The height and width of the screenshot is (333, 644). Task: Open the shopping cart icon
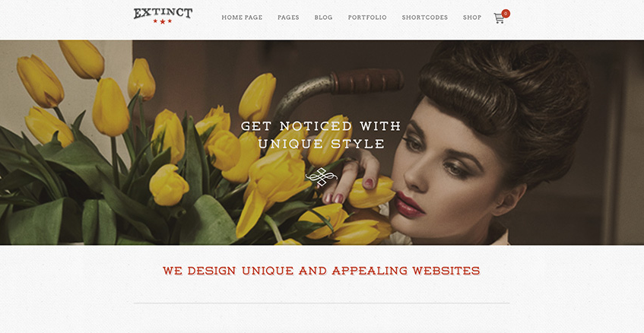pyautogui.click(x=499, y=18)
